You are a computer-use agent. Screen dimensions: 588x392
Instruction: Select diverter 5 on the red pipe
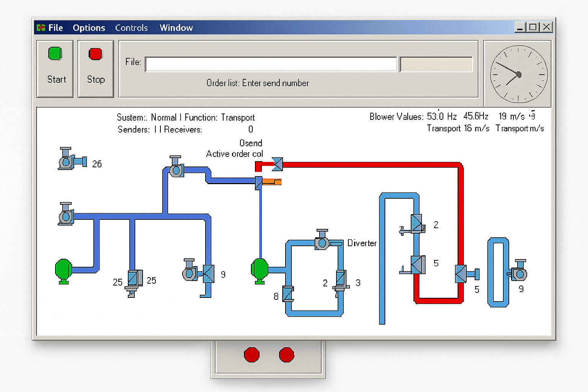point(461,274)
